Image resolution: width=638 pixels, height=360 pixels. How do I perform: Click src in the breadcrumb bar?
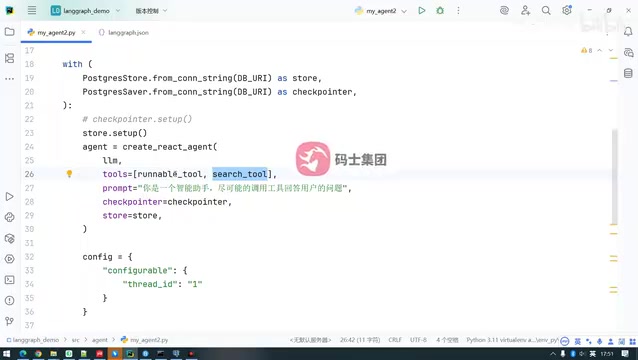pos(76,340)
